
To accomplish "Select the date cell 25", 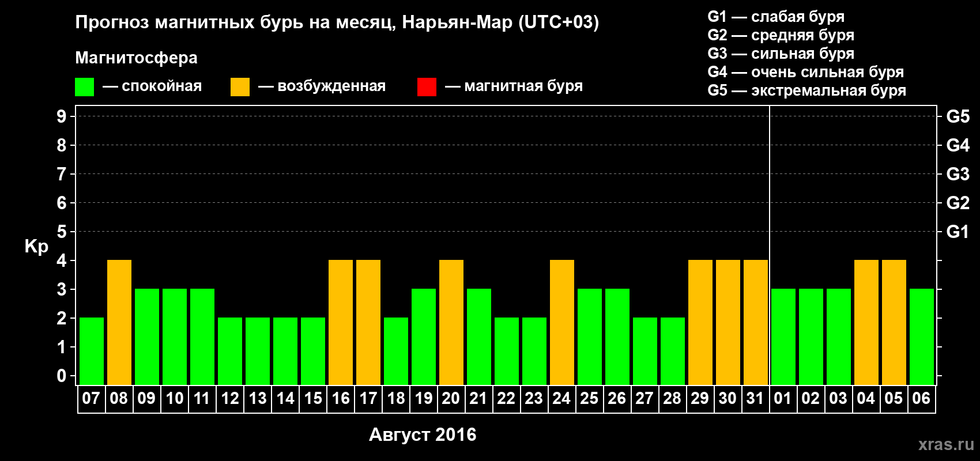I will coord(589,399).
